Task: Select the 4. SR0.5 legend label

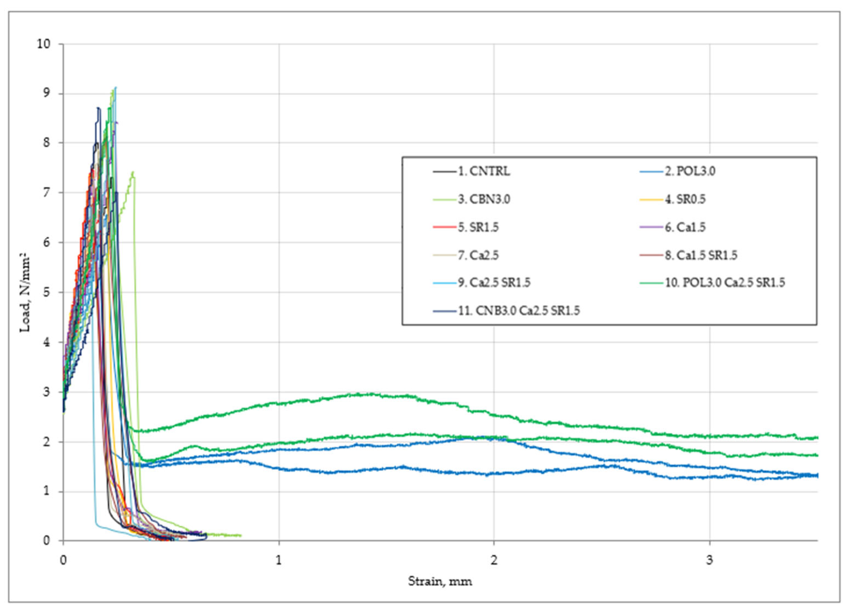Action: point(685,199)
